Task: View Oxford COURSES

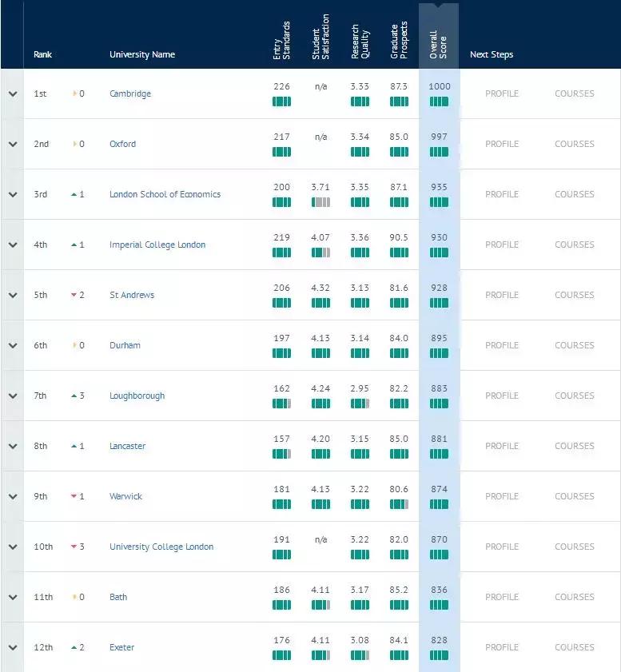Action: point(575,144)
